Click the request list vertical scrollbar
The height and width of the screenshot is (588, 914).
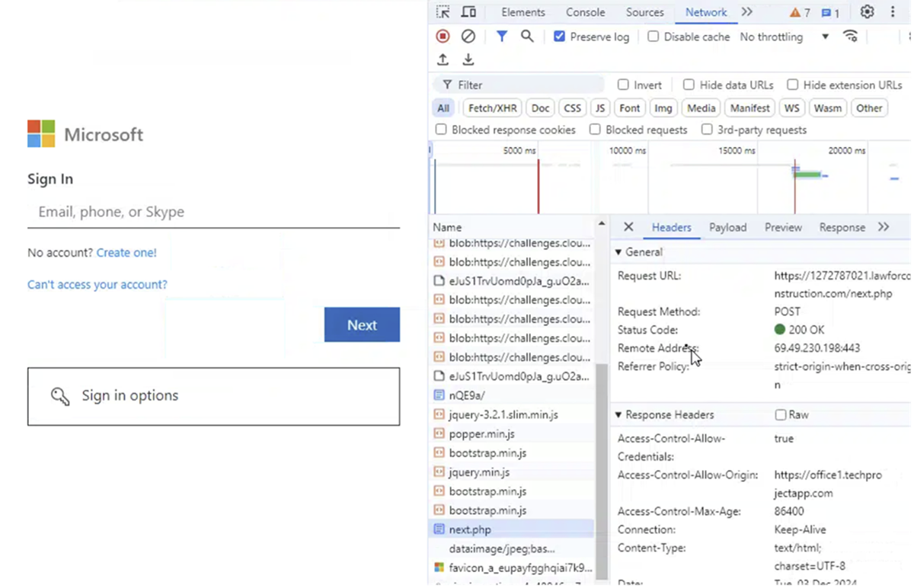[x=602, y=471]
